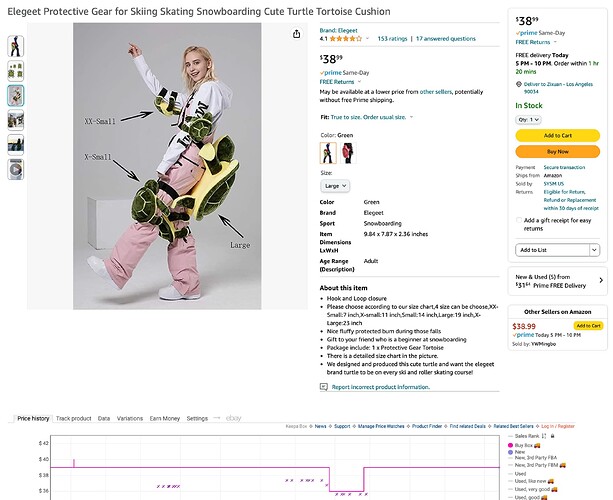613x500 pixels.
Task: Select the first product thumbnail image
Action: (16, 46)
